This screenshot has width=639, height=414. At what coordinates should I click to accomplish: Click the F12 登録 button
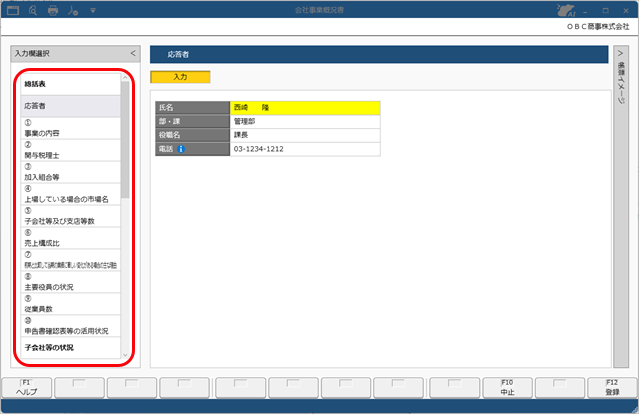(612, 388)
